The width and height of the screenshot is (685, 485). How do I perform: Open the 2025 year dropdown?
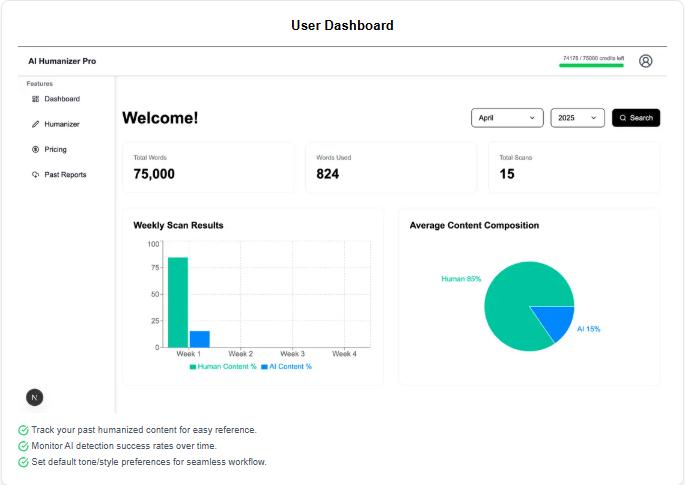(x=577, y=118)
